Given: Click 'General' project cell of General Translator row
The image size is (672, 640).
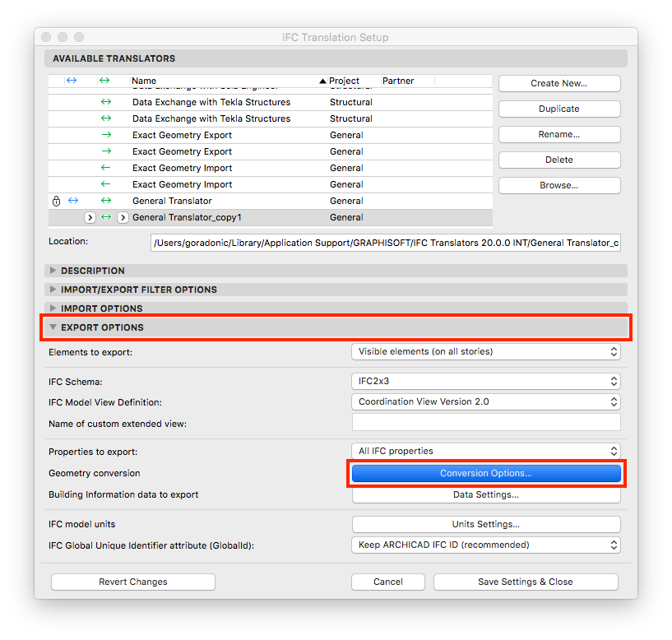Looking at the screenshot, I should tap(346, 201).
